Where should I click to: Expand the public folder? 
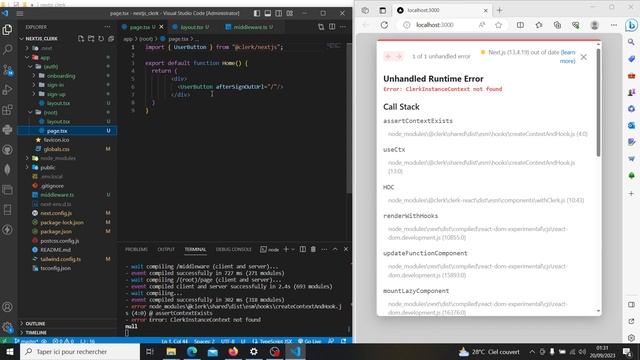pyautogui.click(x=27, y=167)
